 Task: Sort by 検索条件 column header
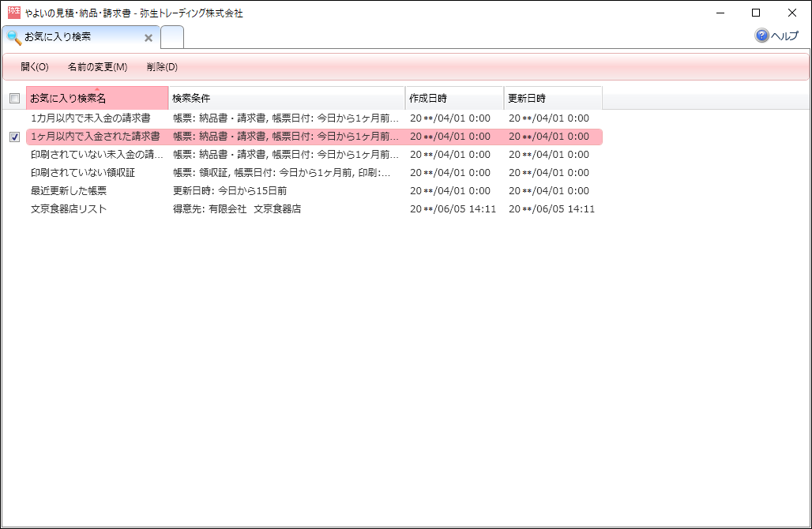click(x=287, y=98)
